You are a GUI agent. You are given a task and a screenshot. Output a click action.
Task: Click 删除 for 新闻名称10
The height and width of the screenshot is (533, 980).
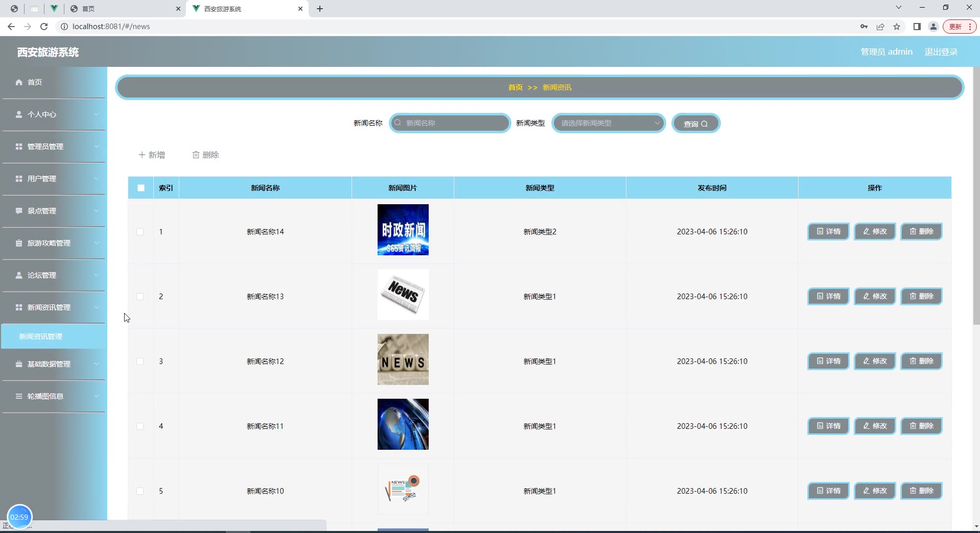tap(921, 491)
